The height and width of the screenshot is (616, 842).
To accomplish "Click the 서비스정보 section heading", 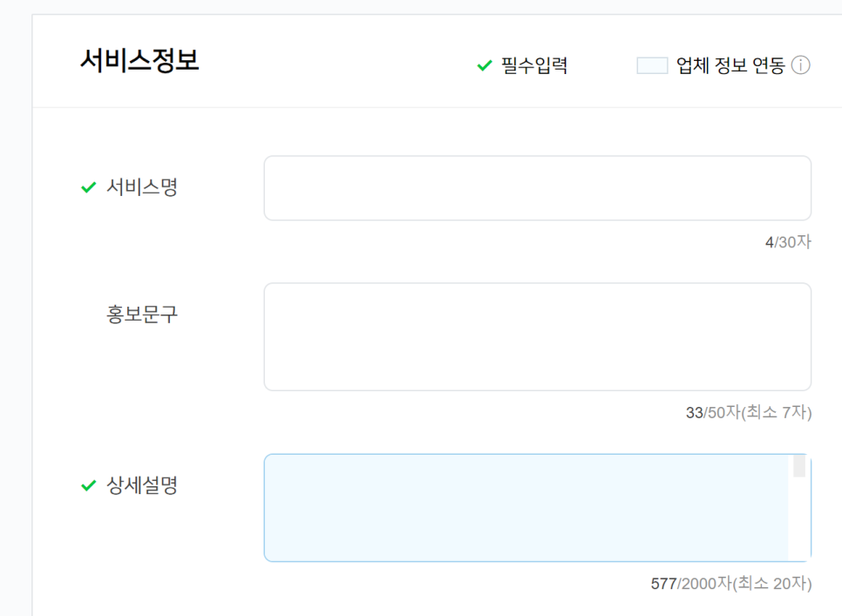I will [139, 61].
